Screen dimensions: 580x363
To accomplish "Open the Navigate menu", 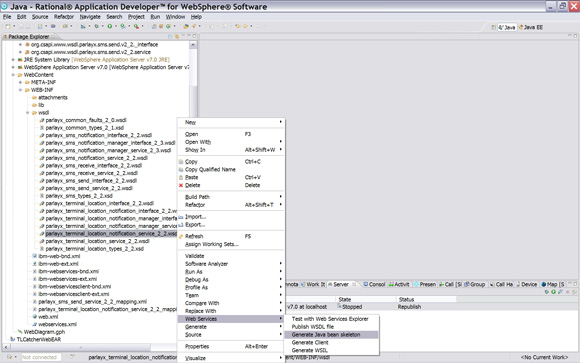I will 90,17.
